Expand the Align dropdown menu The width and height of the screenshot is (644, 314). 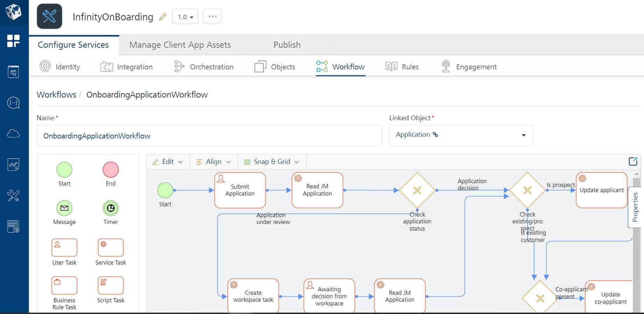214,162
